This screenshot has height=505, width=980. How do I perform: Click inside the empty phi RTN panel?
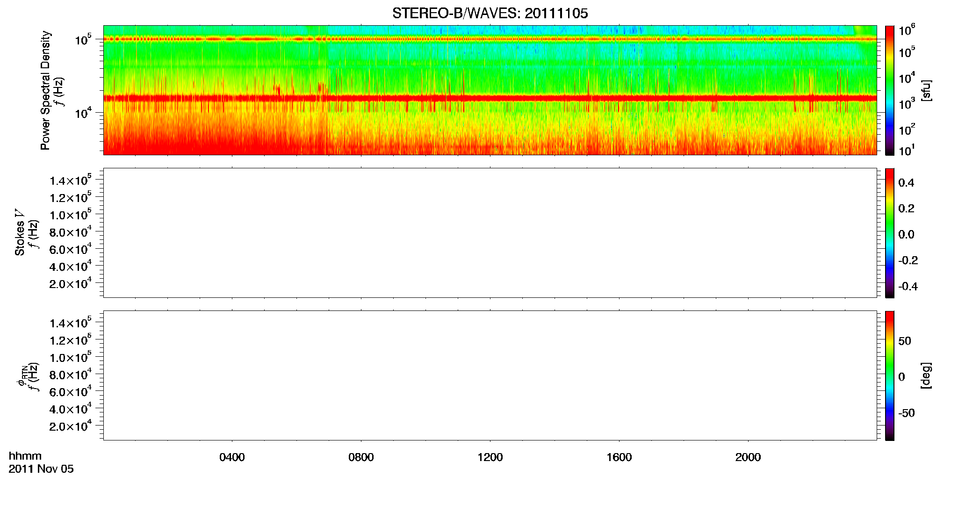(490, 375)
